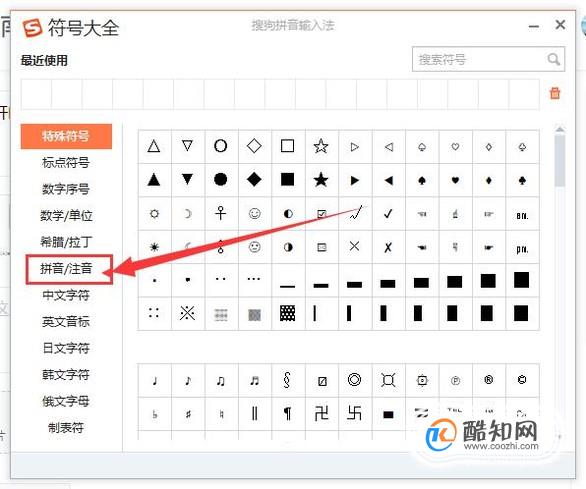Insert the solid diamond symbol ◆
The image size is (586, 489).
[x=254, y=180]
